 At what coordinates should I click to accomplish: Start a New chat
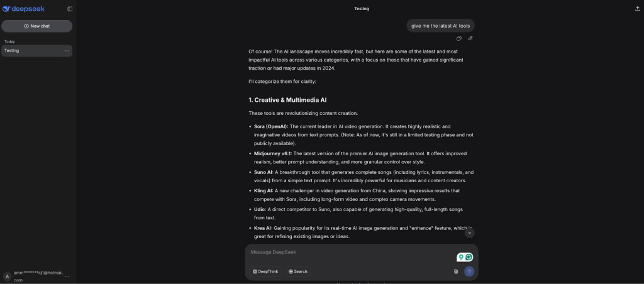point(36,26)
